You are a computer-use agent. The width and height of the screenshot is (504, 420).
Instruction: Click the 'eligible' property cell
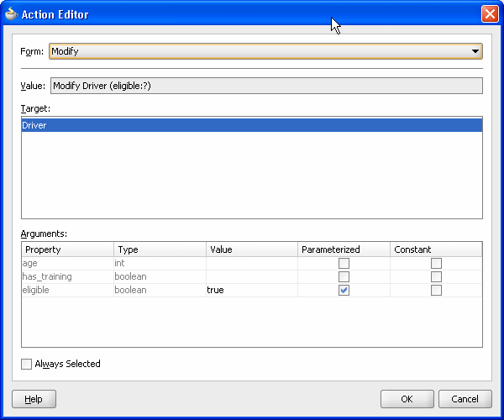[67, 290]
